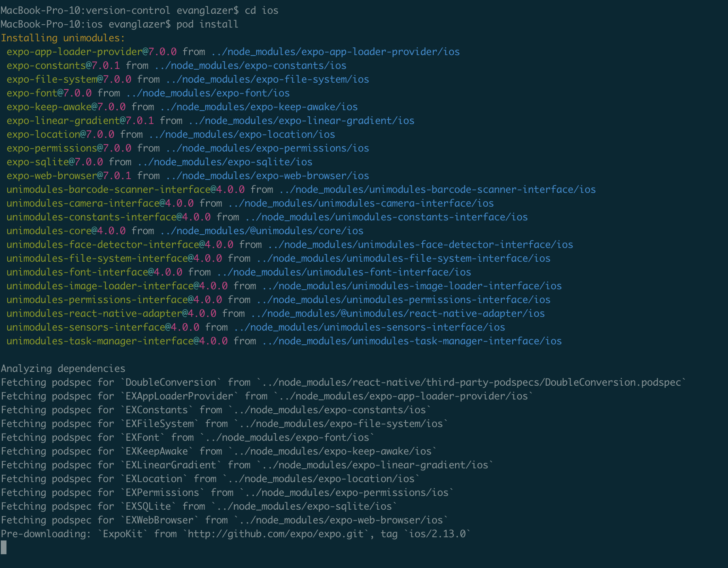Image resolution: width=728 pixels, height=568 pixels.
Task: Click tag 'ios/2.13.0' text
Action: point(438,534)
